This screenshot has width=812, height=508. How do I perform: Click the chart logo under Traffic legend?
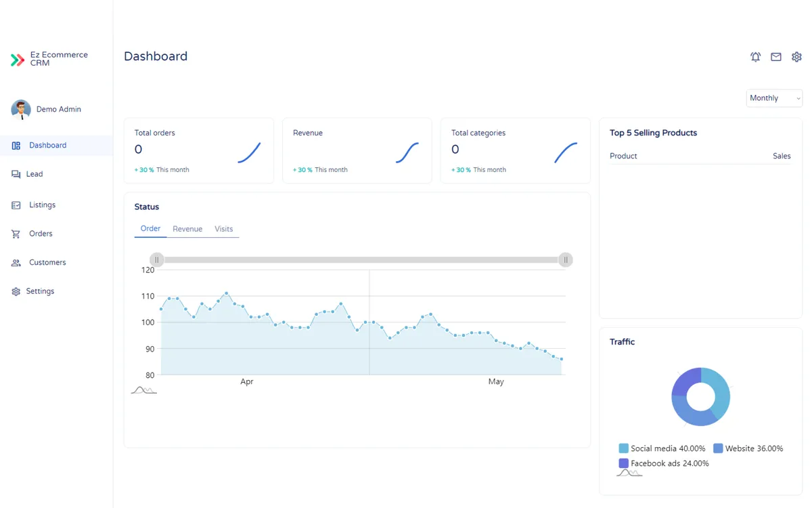click(x=629, y=473)
